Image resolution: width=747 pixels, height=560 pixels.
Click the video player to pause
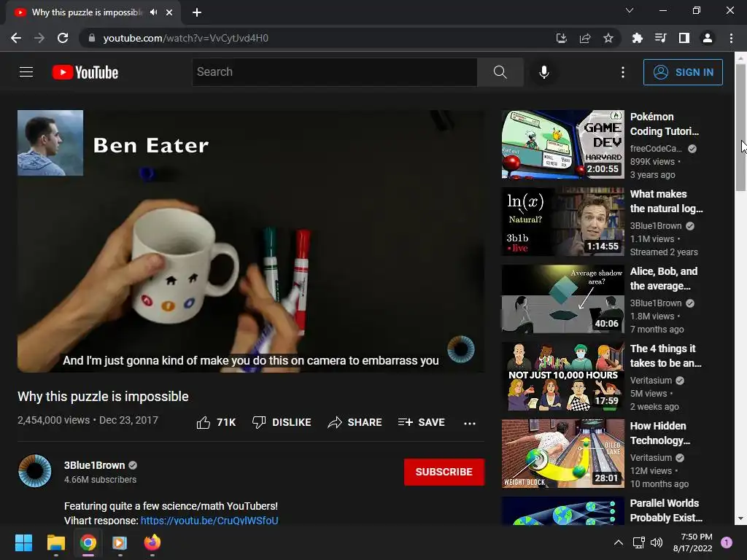coord(251,241)
